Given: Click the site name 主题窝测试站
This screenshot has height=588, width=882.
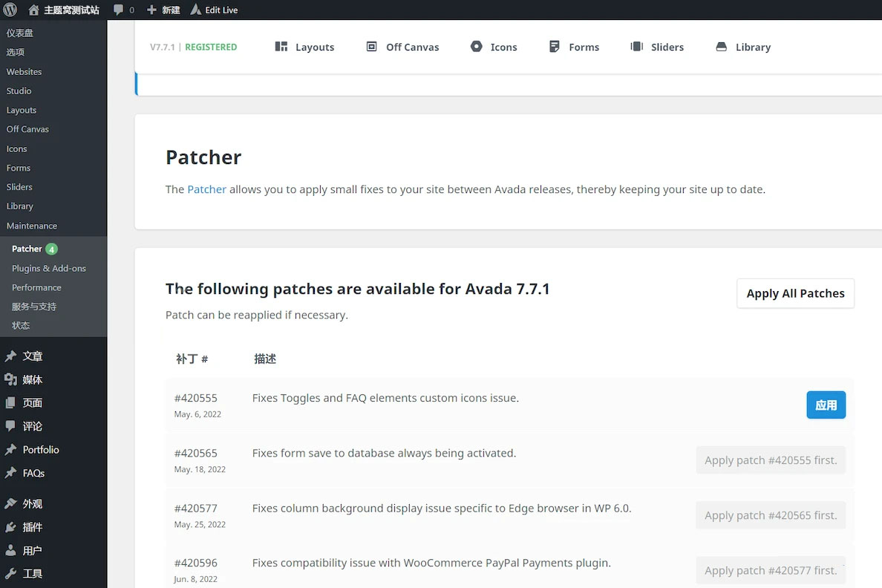Looking at the screenshot, I should [x=71, y=10].
